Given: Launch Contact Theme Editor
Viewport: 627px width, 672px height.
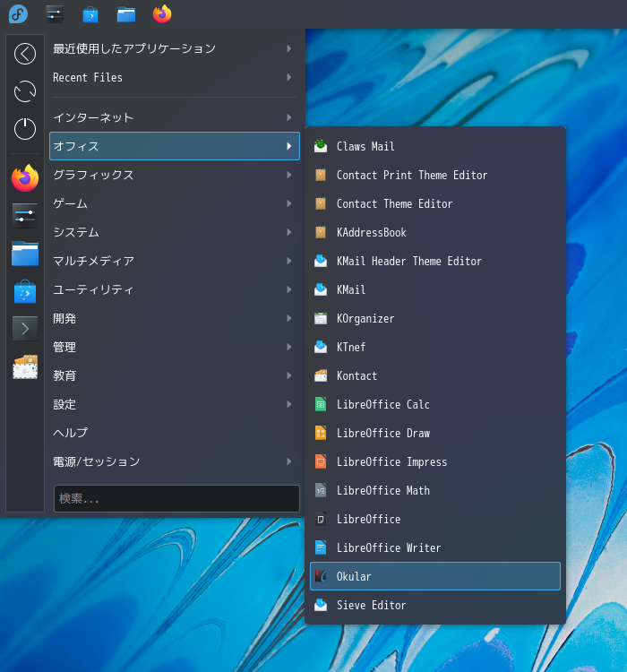Looking at the screenshot, I should [435, 203].
